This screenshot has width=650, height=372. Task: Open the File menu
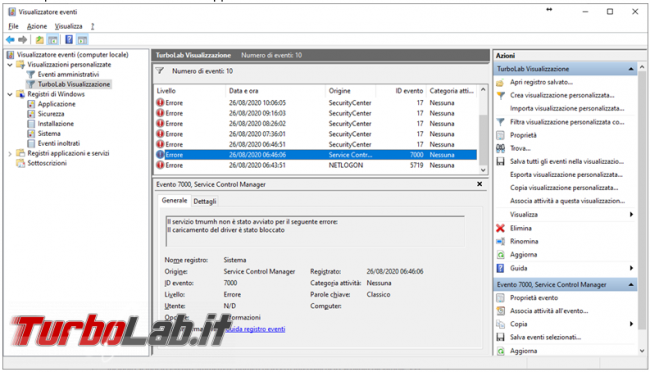[13, 26]
